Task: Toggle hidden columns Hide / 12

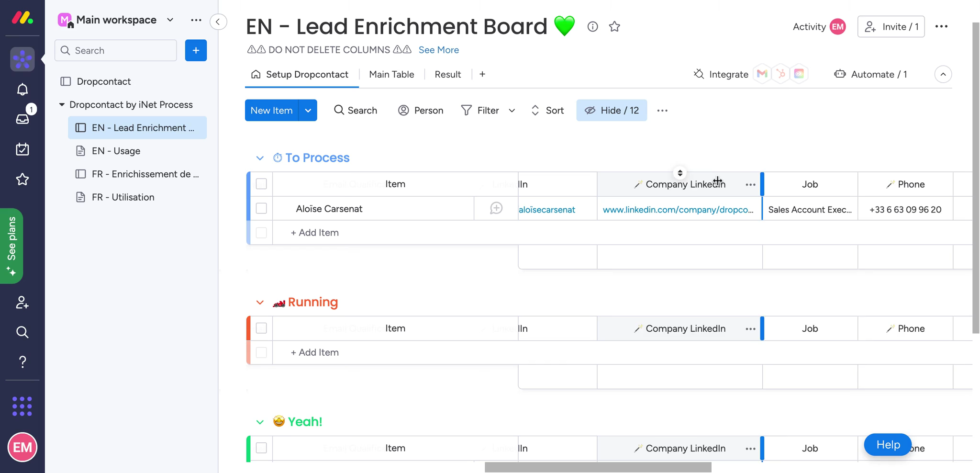Action: [x=612, y=111]
